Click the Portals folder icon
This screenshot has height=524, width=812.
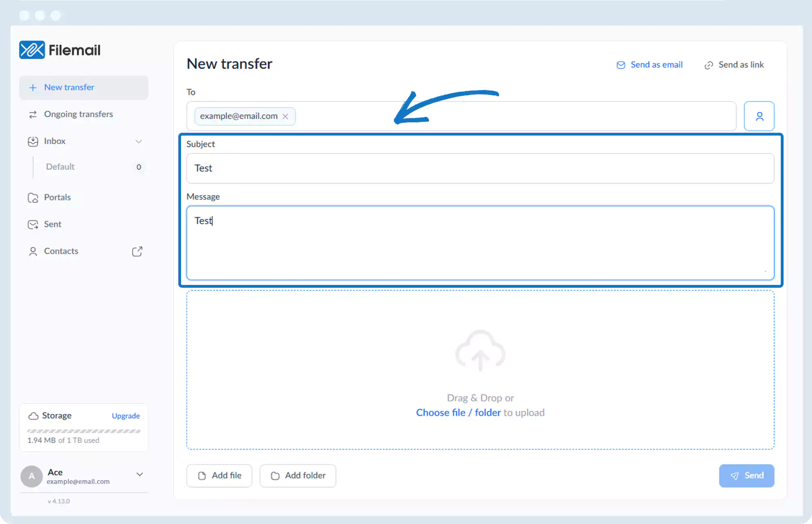(33, 198)
